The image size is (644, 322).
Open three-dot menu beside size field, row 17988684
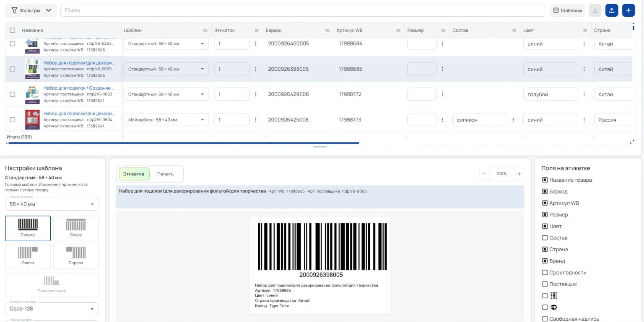pos(442,44)
